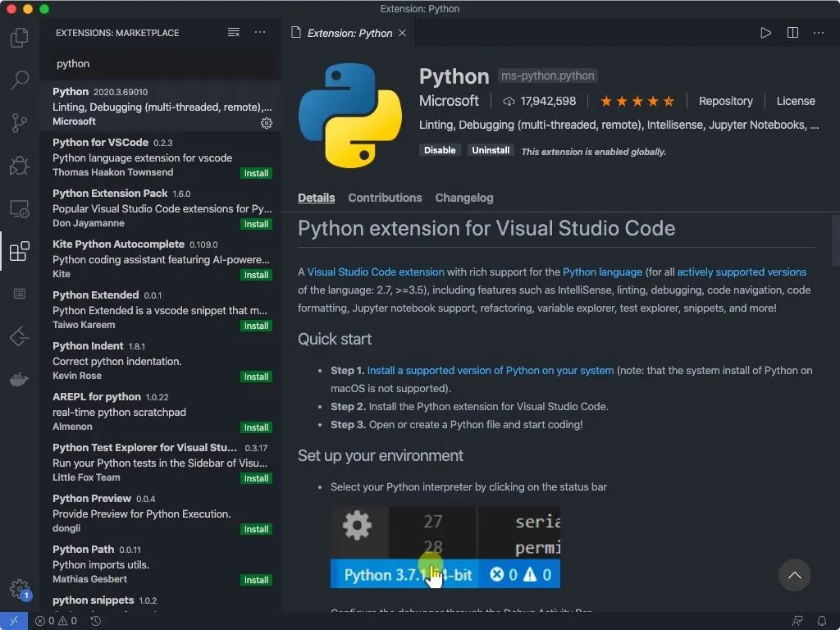Open the Manage gear menu at bottom left
This screenshot has width=840, height=630.
(19, 588)
